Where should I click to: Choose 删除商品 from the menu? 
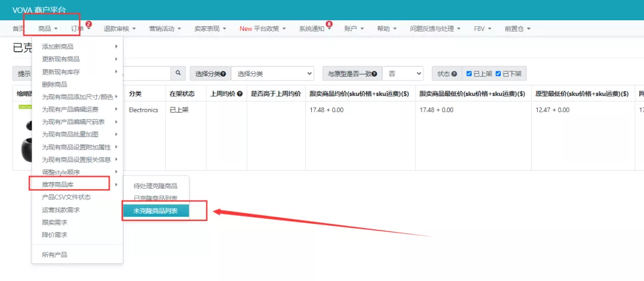(77, 85)
